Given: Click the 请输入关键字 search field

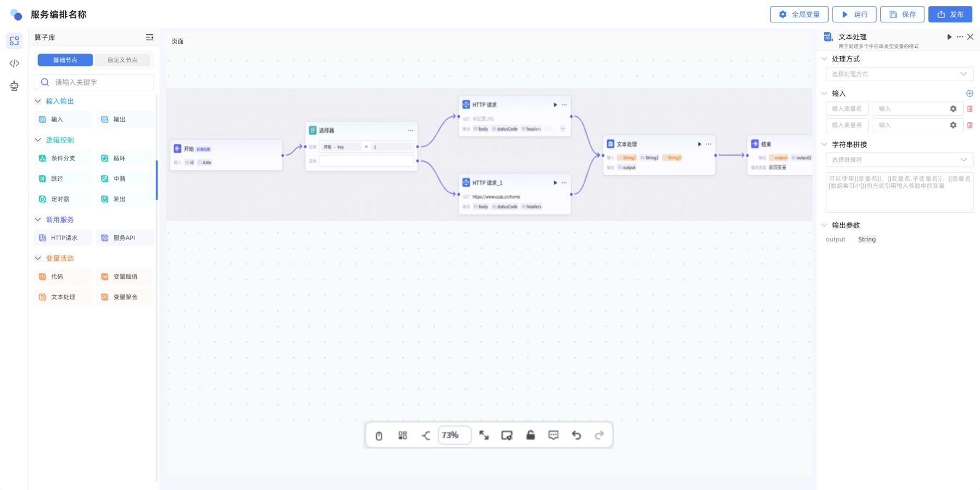Looking at the screenshot, I should [94, 82].
